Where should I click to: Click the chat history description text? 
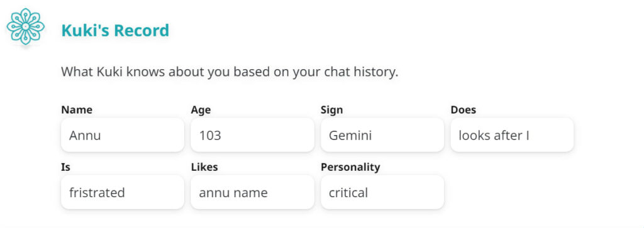[230, 72]
